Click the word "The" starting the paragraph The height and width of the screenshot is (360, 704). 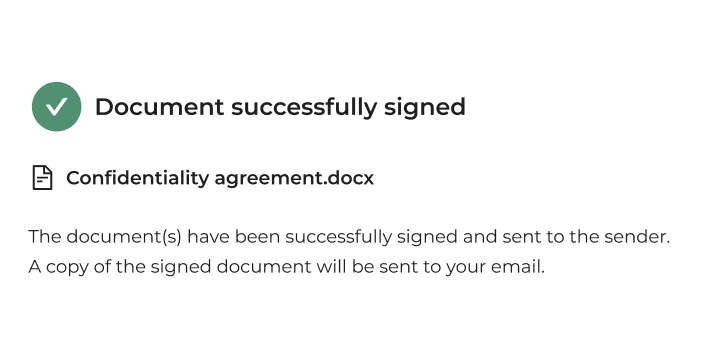point(45,237)
